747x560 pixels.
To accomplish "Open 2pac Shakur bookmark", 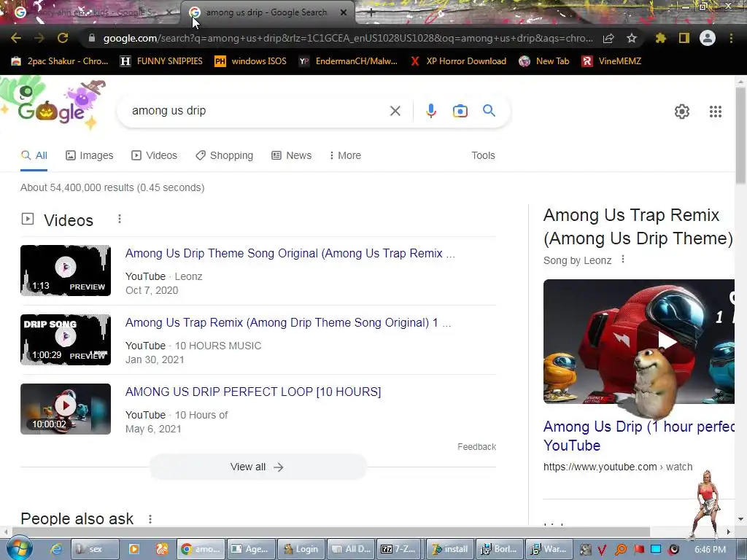I will coord(60,61).
